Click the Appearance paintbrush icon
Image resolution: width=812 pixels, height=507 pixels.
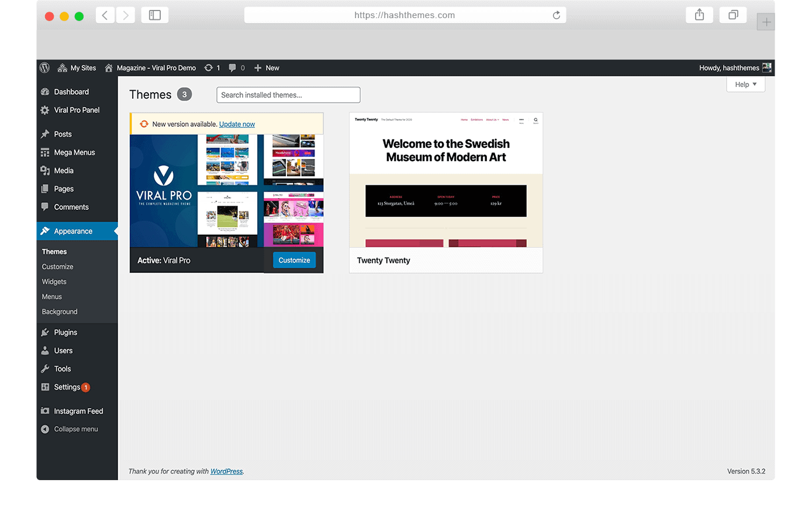pyautogui.click(x=45, y=231)
